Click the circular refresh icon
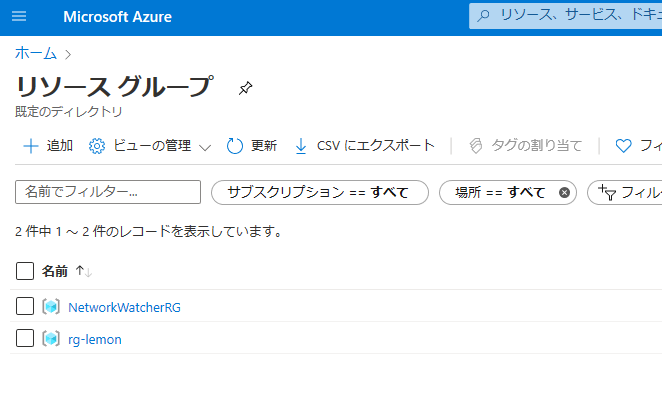662x405 pixels. click(x=235, y=146)
